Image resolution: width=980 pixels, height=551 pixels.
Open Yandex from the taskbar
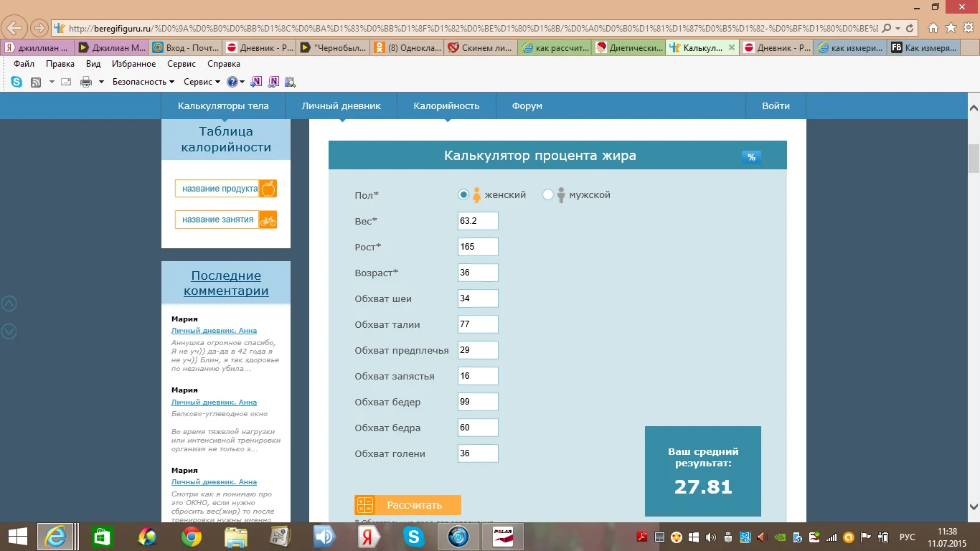point(369,537)
